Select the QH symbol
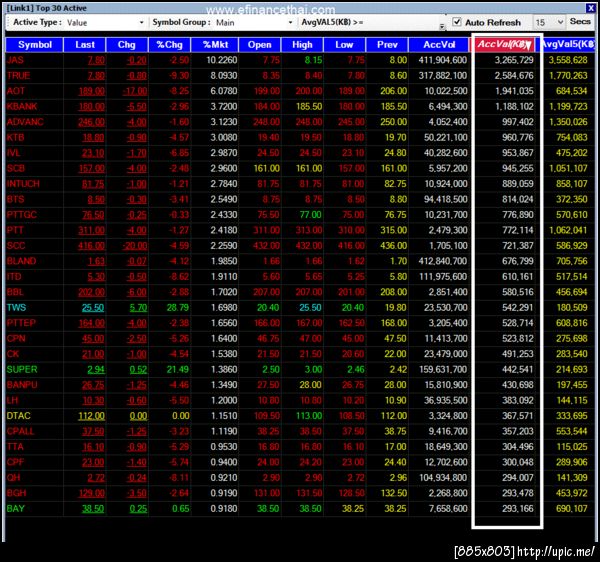 [14, 478]
